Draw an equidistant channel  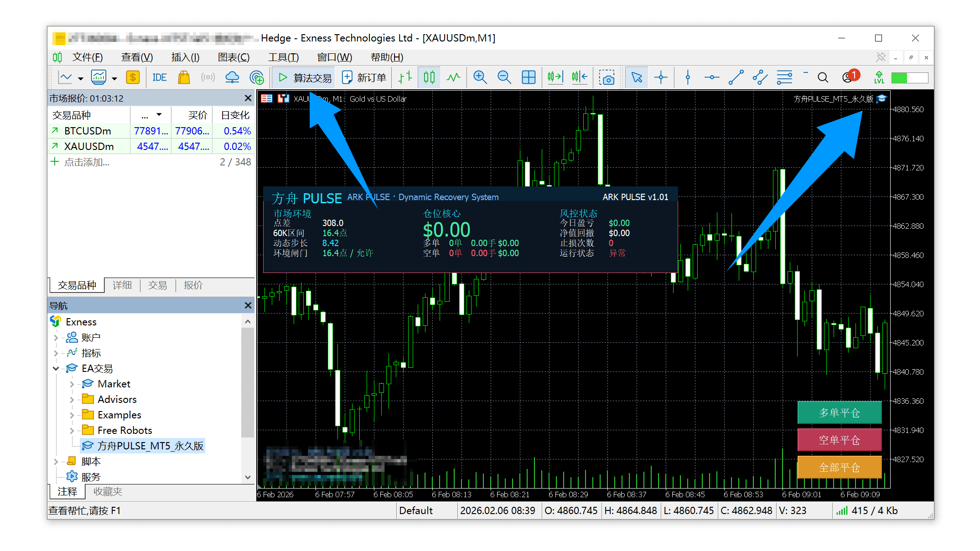tap(760, 77)
